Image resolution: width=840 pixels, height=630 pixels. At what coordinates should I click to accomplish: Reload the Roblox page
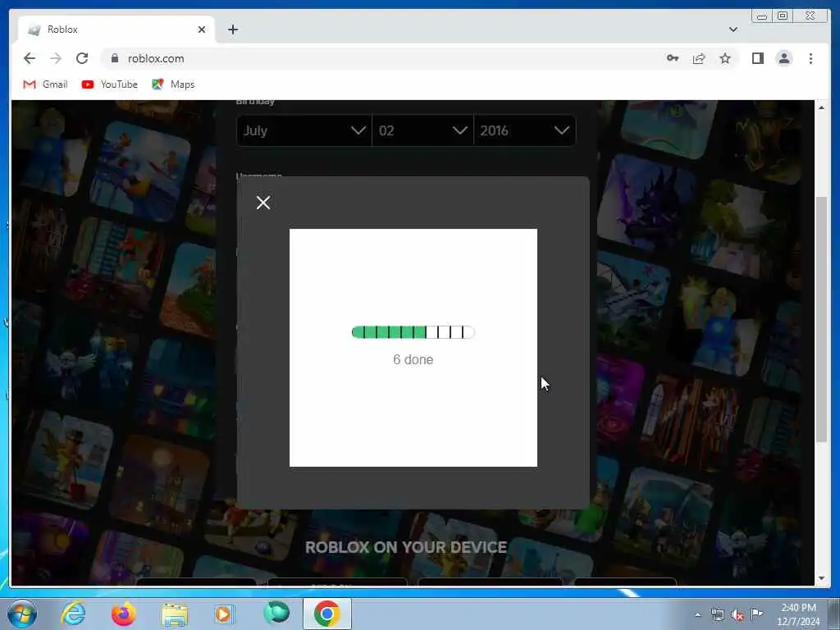(x=82, y=58)
